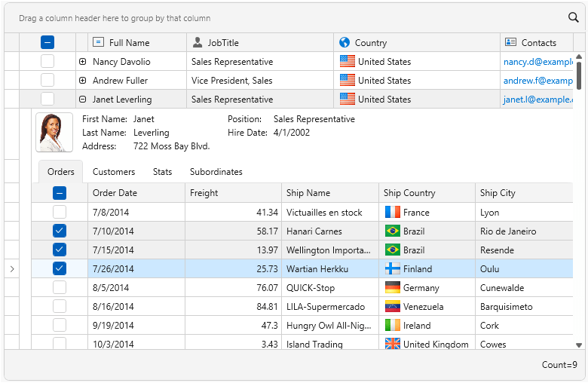Select the Wartian Herkku ship name cell

[330, 268]
